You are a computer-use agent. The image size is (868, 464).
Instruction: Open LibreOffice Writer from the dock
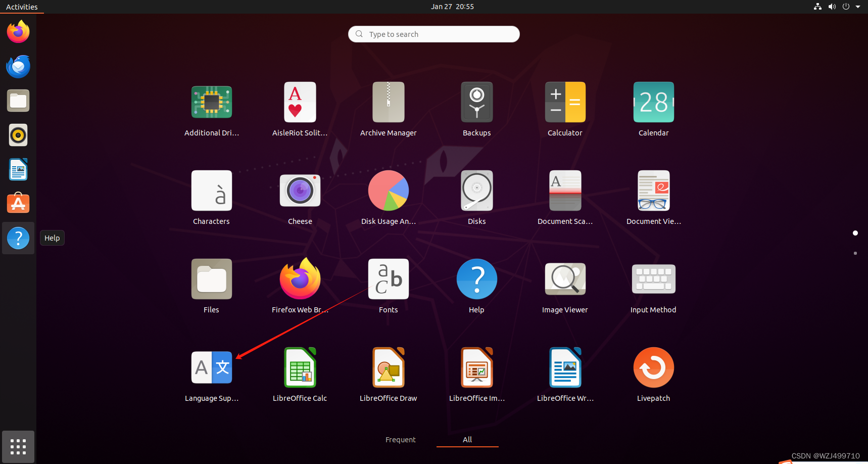pos(18,169)
